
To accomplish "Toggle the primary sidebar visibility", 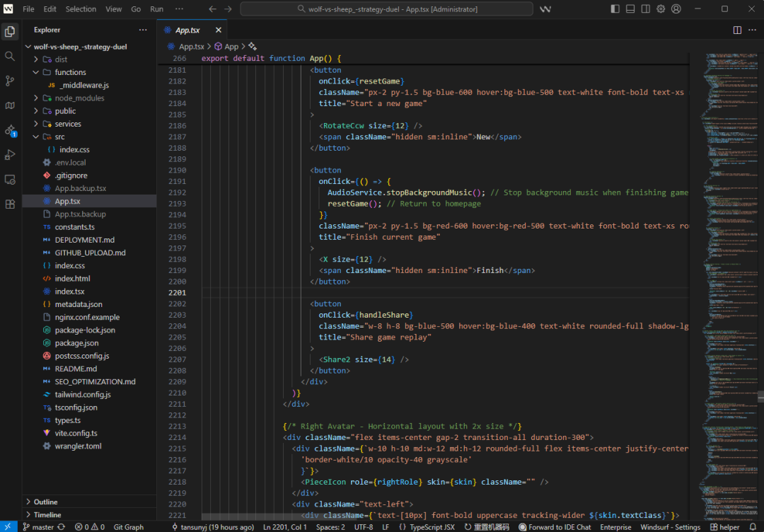I will point(615,9).
